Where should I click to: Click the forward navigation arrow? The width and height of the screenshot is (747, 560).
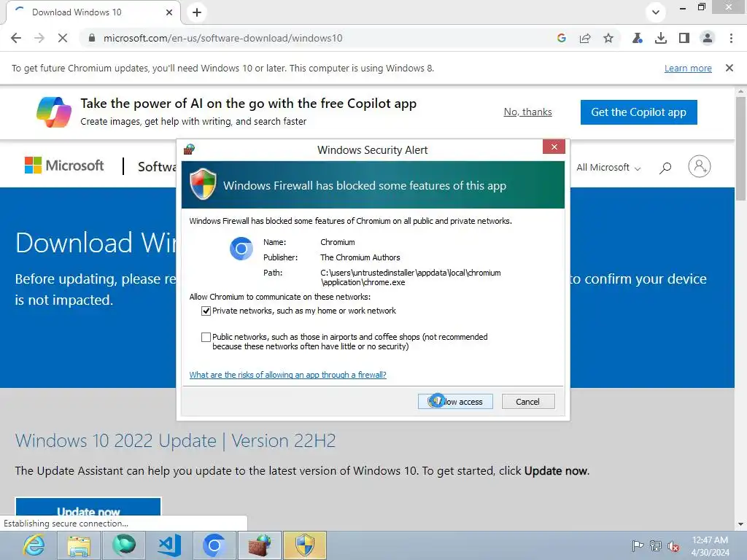(39, 38)
